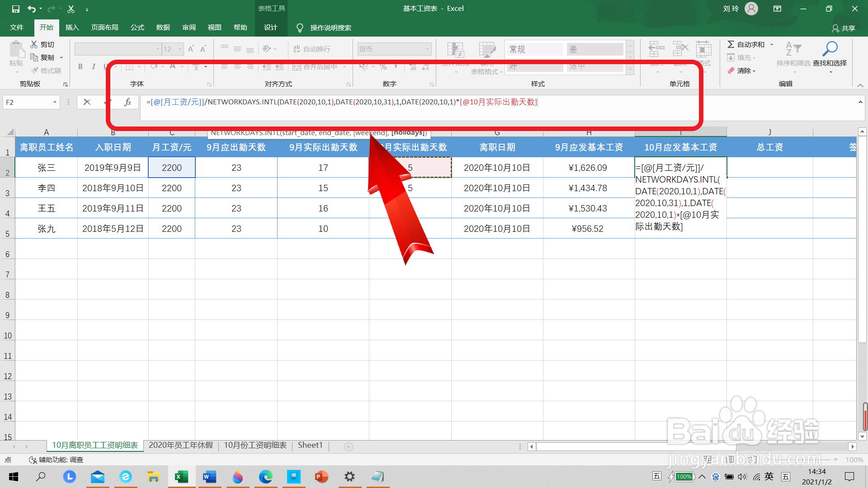This screenshot has height=488, width=868.
Task: Click the 共享 (Share) button
Action: point(844,28)
